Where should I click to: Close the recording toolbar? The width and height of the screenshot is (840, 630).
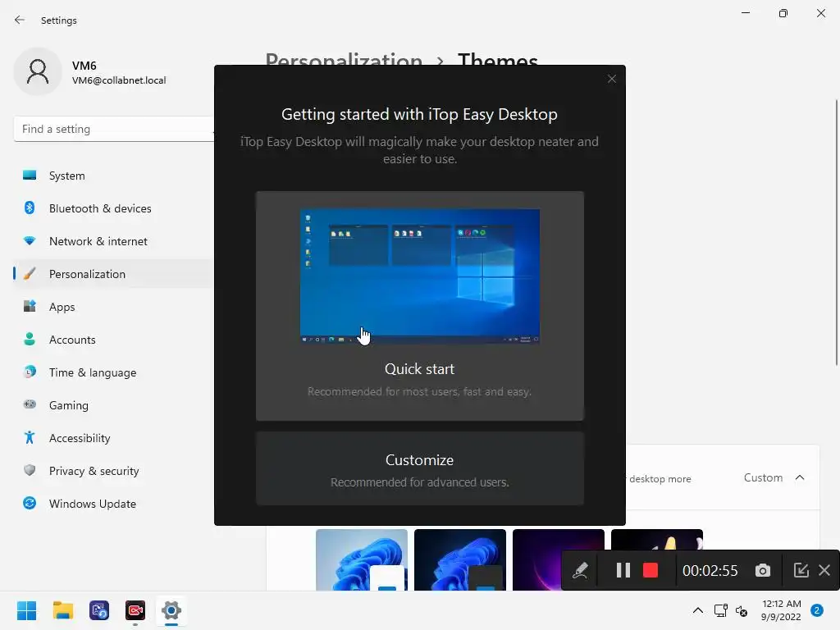point(825,570)
